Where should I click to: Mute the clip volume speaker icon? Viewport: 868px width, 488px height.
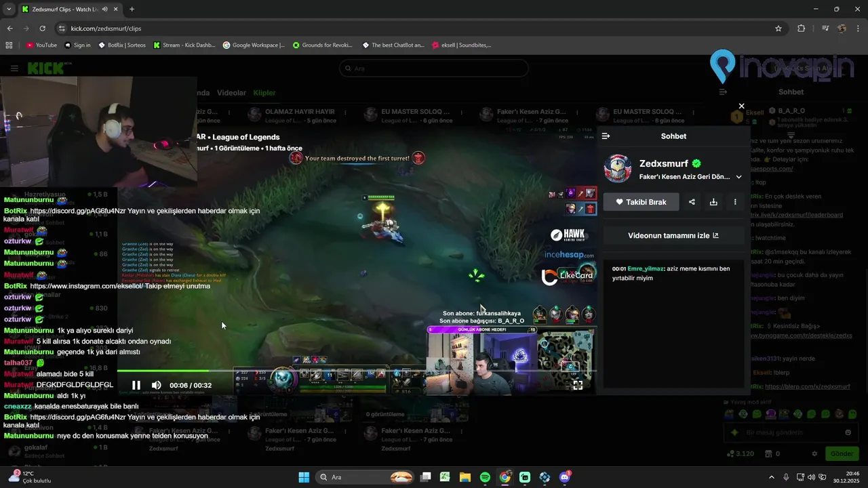157,385
